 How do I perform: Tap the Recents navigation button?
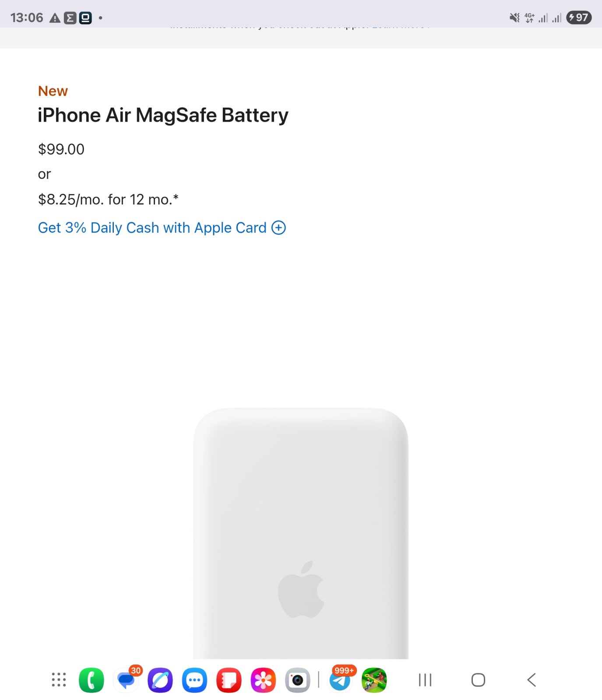(425, 680)
